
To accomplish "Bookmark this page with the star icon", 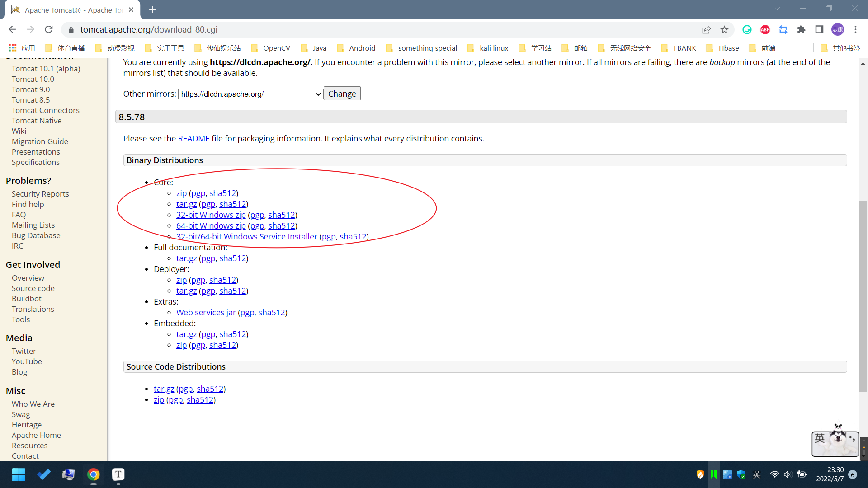I will pos(724,29).
